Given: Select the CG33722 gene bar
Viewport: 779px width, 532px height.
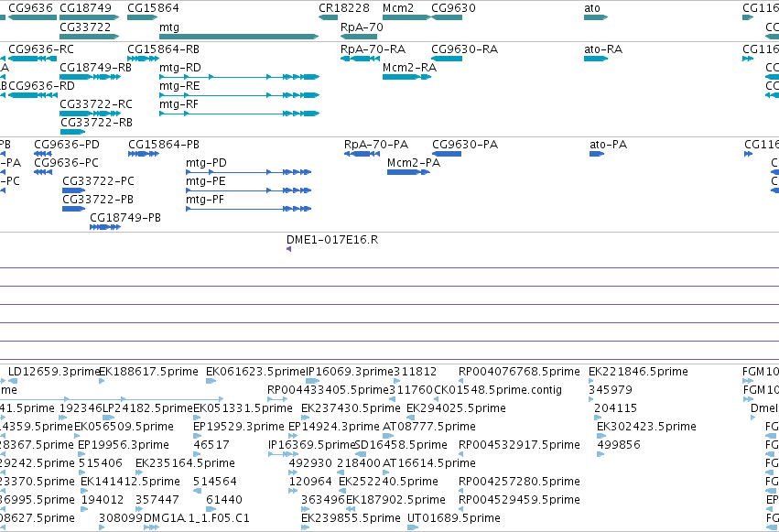Looking at the screenshot, I should [90, 37].
